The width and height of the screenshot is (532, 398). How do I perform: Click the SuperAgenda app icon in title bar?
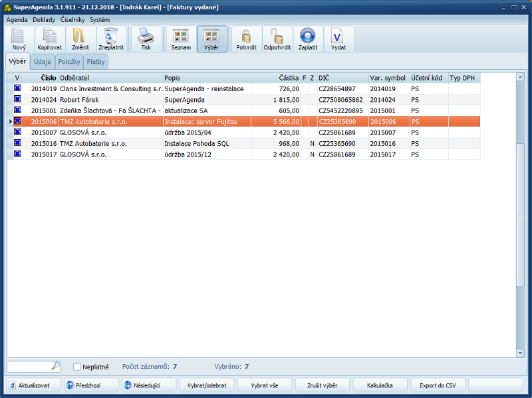pos(7,7)
